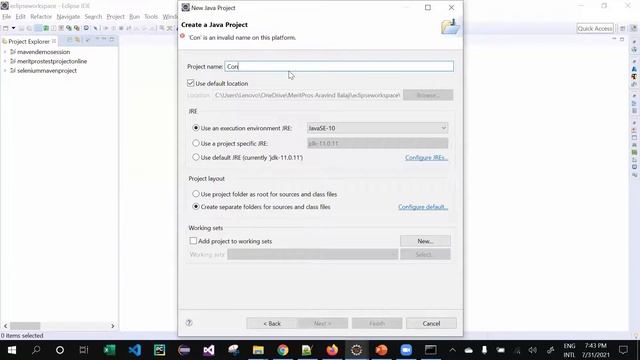
Task: Open the New toolbar dropdown arrow
Action: pos(13,28)
